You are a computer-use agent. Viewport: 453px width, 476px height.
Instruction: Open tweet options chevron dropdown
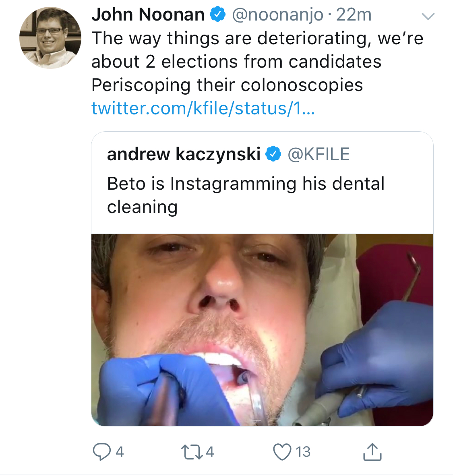(x=428, y=17)
